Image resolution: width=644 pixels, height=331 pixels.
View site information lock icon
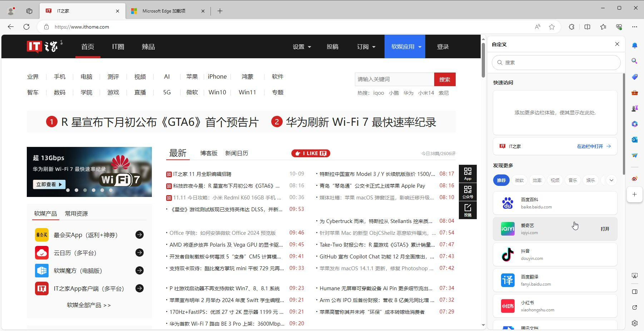pos(46,27)
